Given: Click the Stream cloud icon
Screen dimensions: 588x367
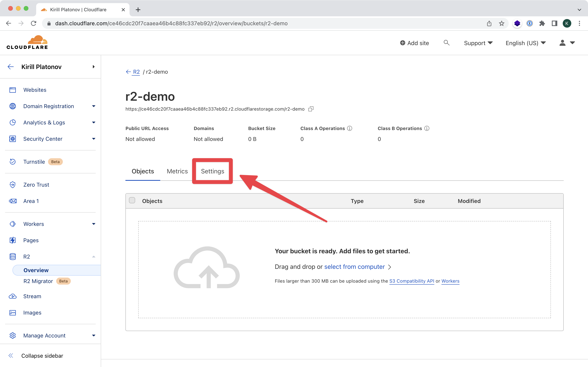Looking at the screenshot, I should (x=13, y=296).
